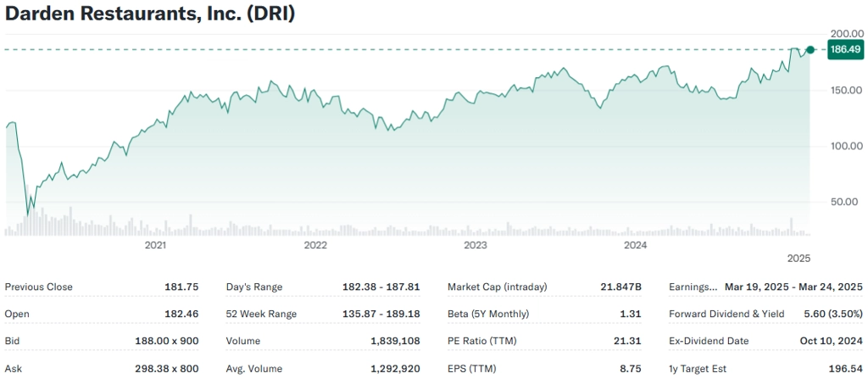Click the 52 Week Range value 135.87 - 189.18
Image resolution: width=868 pixels, height=379 pixels.
click(381, 315)
